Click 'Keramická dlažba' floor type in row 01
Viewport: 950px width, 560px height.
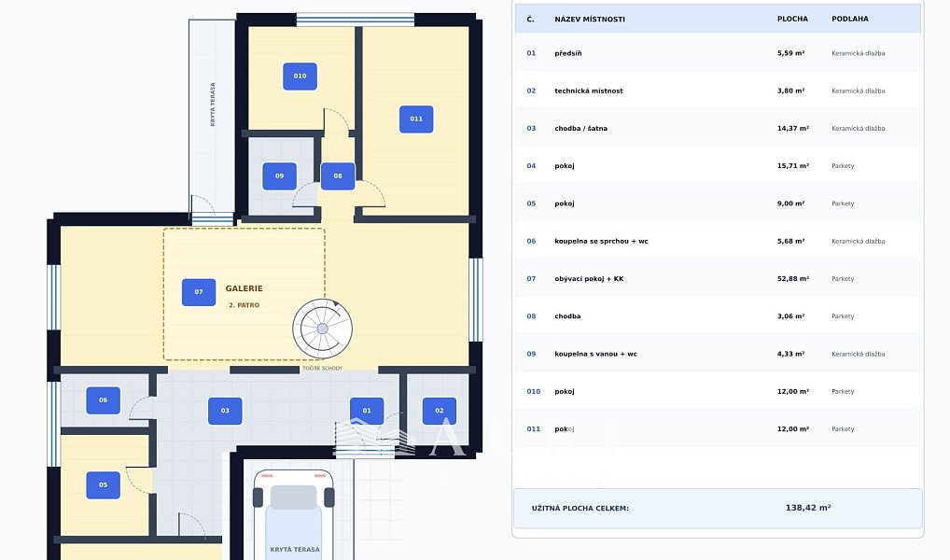[x=858, y=53]
